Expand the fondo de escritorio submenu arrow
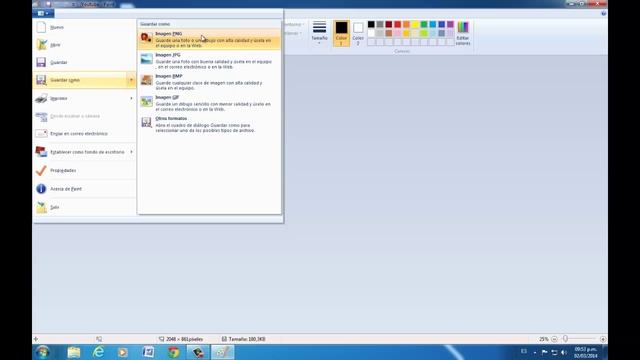640x360 pixels. click(x=131, y=152)
